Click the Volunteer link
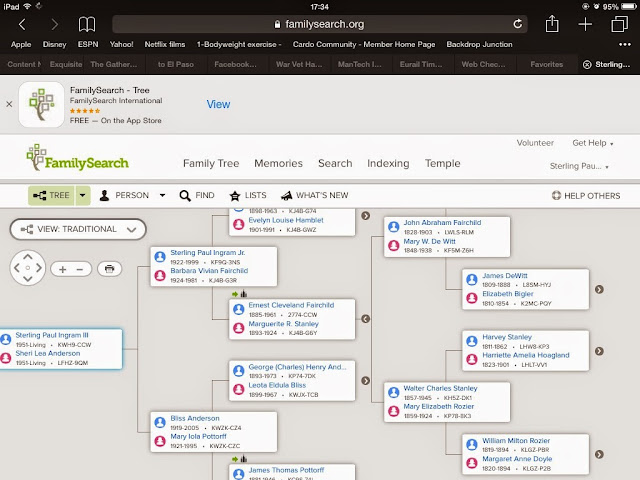Image resolution: width=640 pixels, height=480 pixels. (x=535, y=143)
